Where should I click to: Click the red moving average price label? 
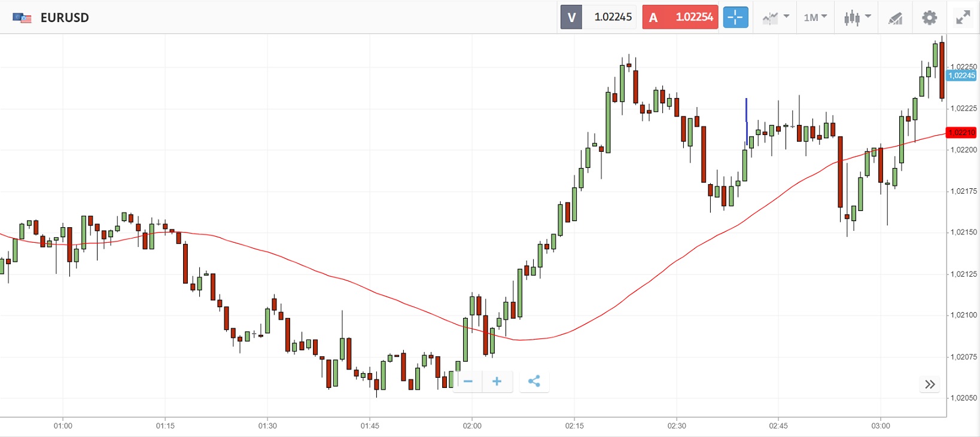pyautogui.click(x=961, y=132)
